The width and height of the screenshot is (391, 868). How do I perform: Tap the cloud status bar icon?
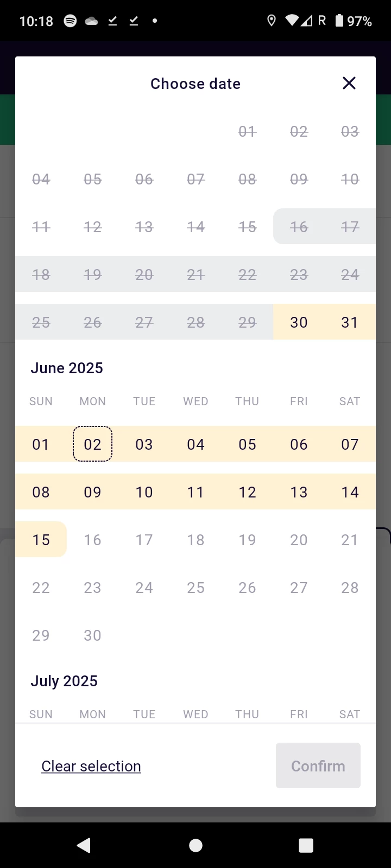click(x=91, y=21)
